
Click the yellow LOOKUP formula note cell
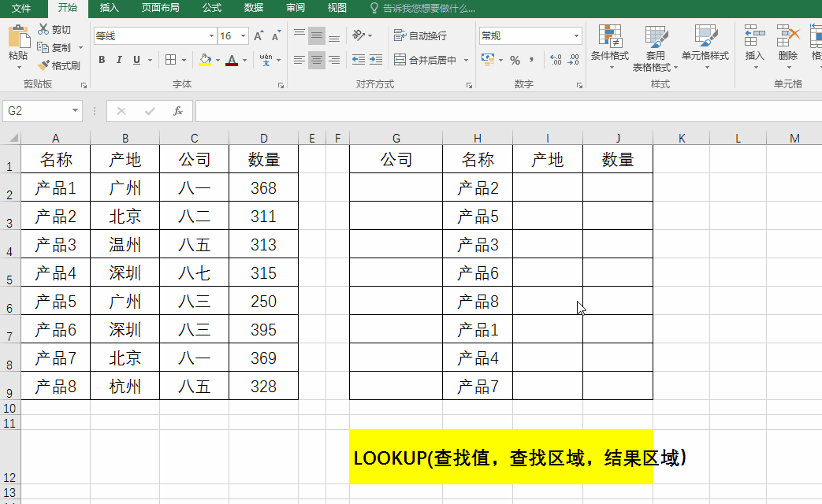pos(501,457)
